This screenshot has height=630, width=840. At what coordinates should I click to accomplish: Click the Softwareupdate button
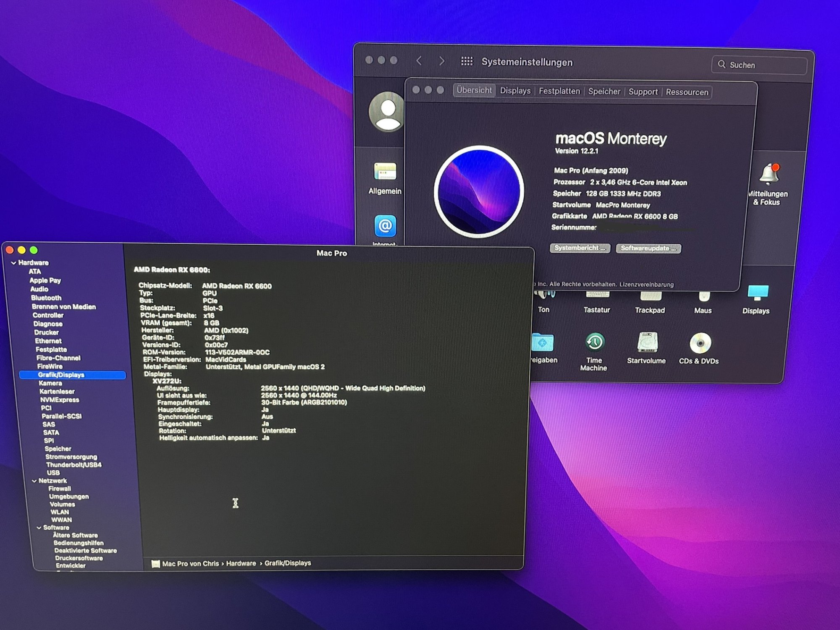point(648,248)
